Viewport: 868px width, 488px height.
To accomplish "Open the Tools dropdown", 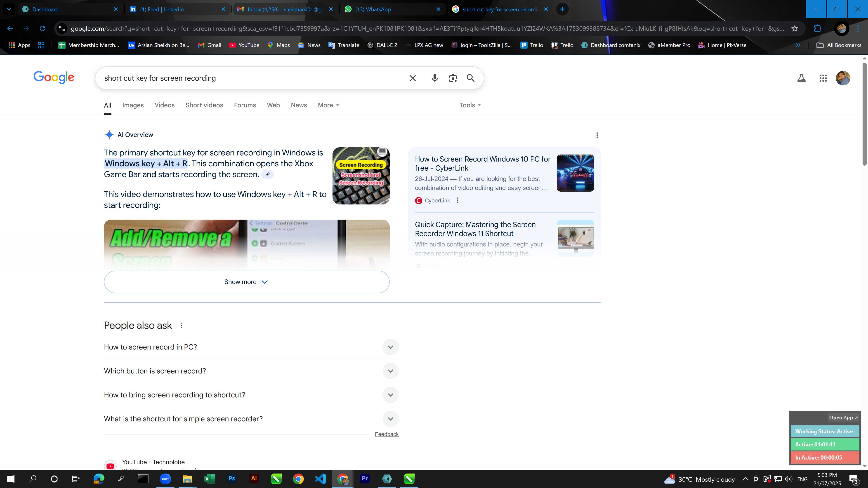I will tap(470, 105).
